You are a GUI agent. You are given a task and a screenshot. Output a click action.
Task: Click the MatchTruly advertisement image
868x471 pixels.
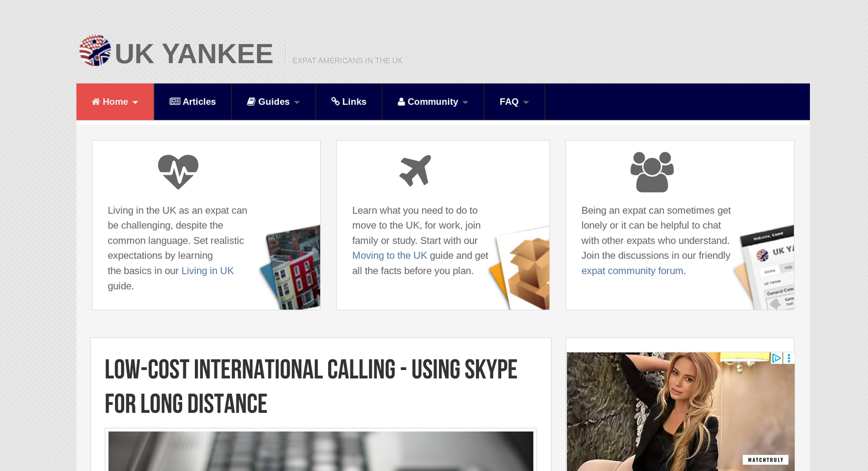(x=680, y=412)
